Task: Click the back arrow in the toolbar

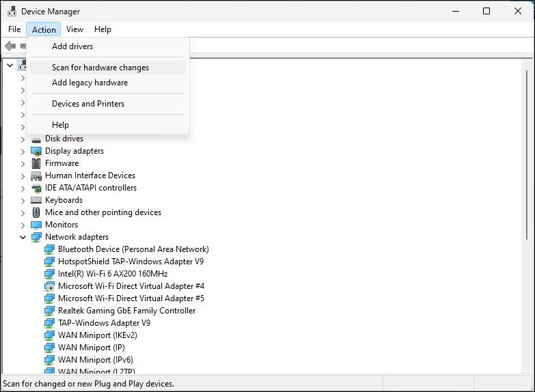Action: (10, 46)
